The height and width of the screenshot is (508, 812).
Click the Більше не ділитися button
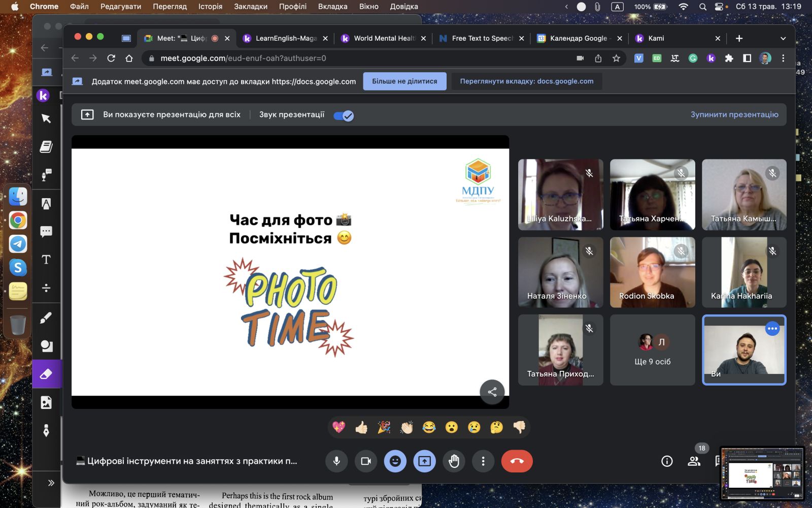[404, 81]
